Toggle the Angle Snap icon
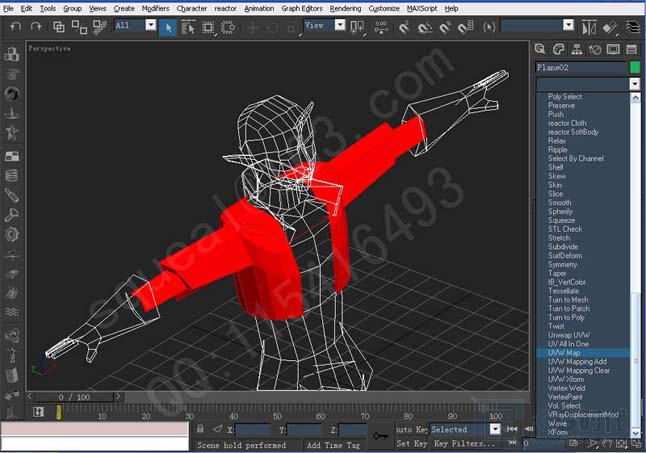 [x=424, y=28]
